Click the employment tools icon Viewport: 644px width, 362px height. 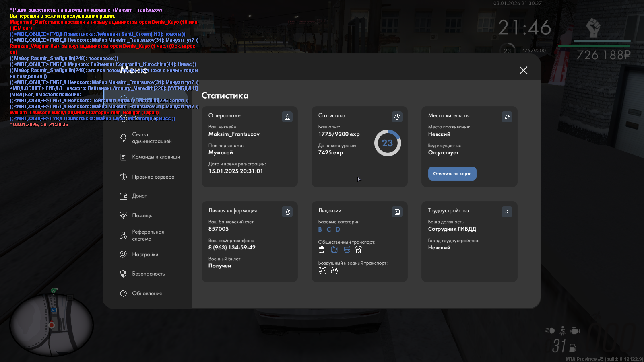[507, 212]
